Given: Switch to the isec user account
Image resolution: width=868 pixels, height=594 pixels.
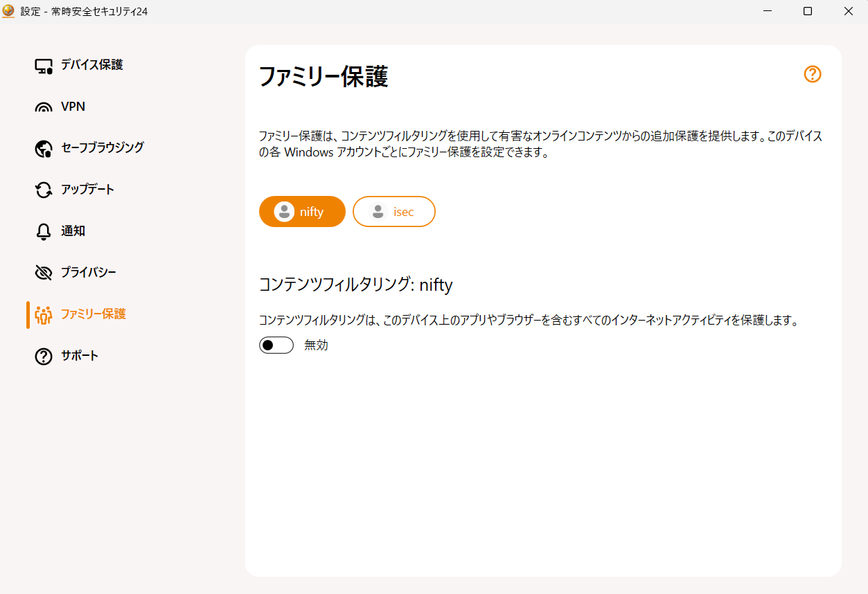Looking at the screenshot, I should pos(394,211).
